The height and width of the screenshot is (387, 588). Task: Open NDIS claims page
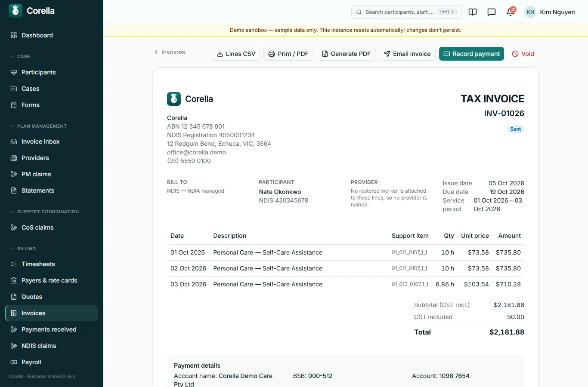click(52, 346)
